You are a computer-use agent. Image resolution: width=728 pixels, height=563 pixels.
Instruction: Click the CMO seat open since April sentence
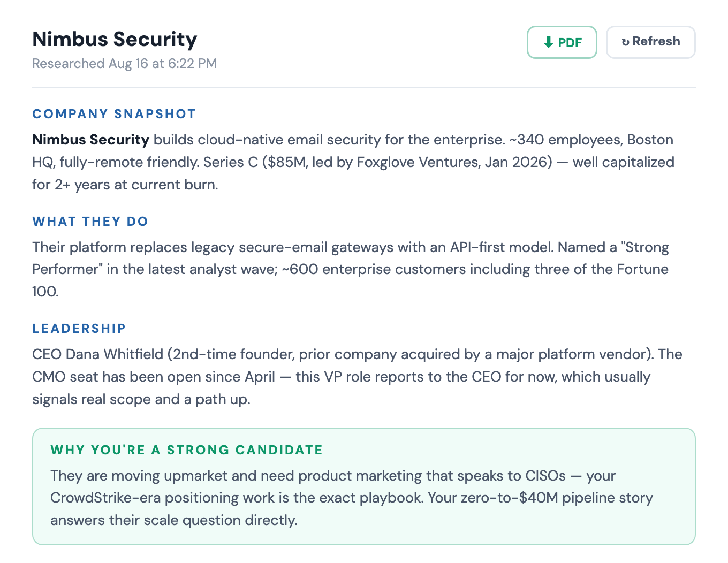click(x=154, y=377)
